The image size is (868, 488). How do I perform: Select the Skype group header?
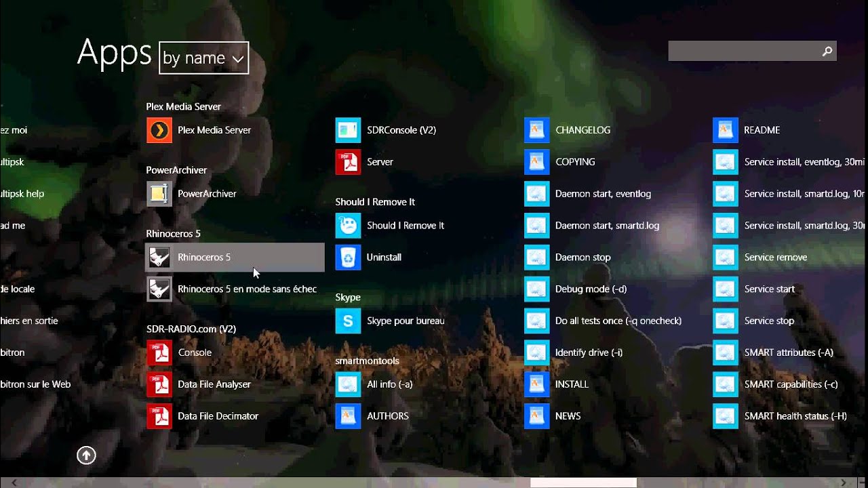click(x=348, y=298)
